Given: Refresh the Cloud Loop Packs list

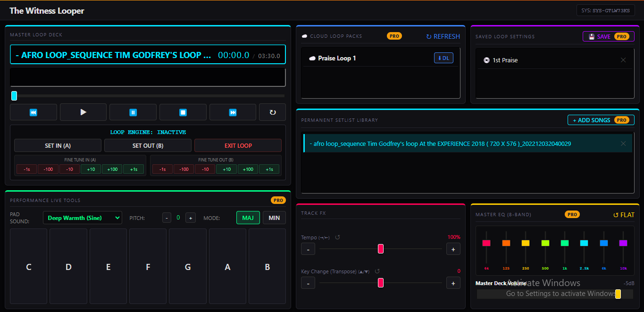Looking at the screenshot, I should tap(443, 36).
